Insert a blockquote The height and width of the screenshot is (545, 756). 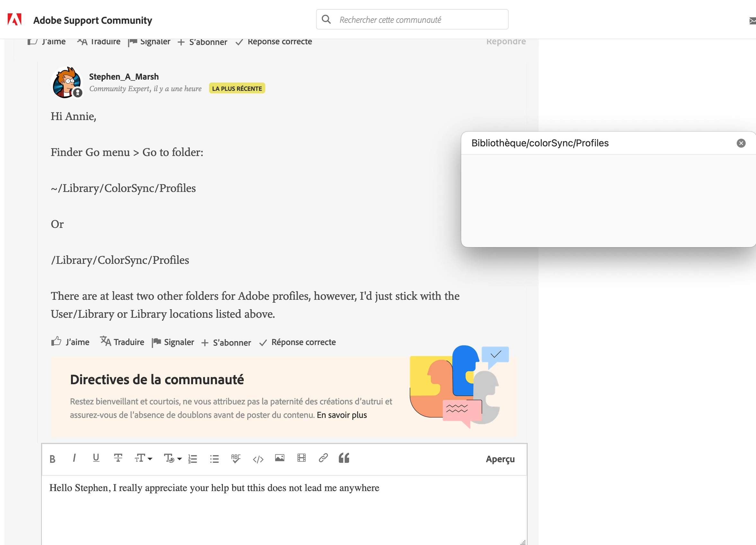pyautogui.click(x=344, y=458)
